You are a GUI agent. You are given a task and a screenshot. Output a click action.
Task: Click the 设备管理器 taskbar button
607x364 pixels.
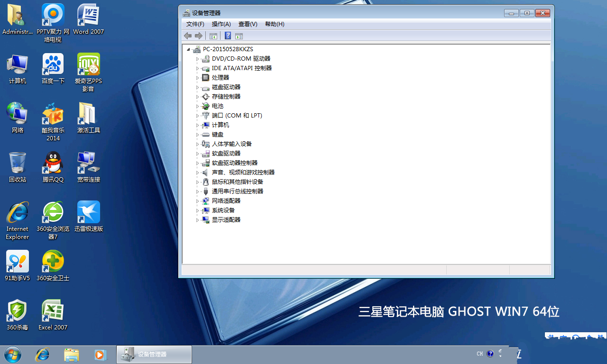(x=154, y=354)
